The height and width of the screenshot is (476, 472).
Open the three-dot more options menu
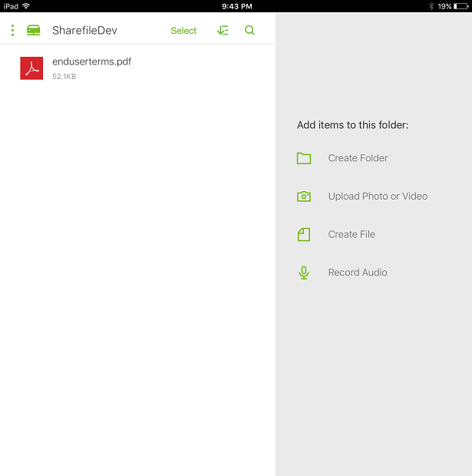click(12, 31)
